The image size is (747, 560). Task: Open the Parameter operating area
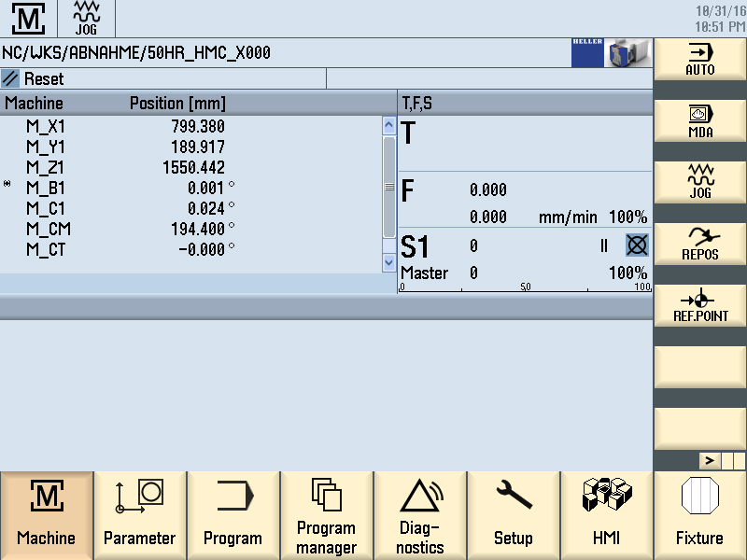click(x=140, y=515)
